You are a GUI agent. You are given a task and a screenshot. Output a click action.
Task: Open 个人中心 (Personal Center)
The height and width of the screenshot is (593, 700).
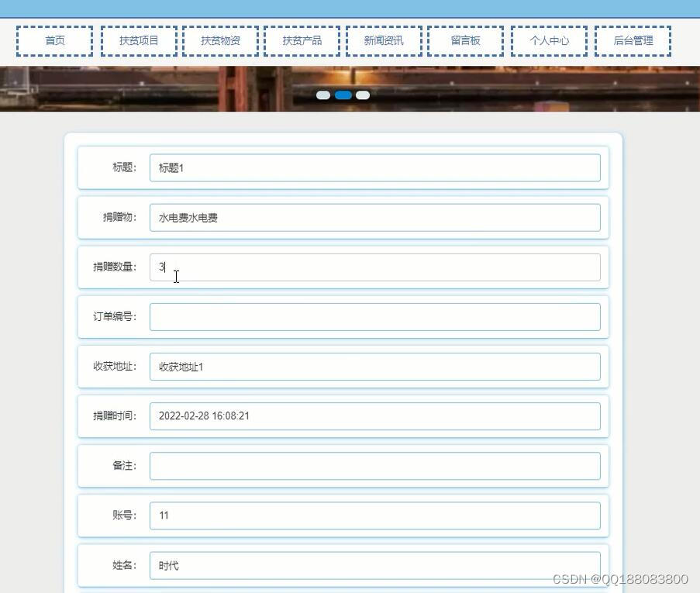(549, 40)
